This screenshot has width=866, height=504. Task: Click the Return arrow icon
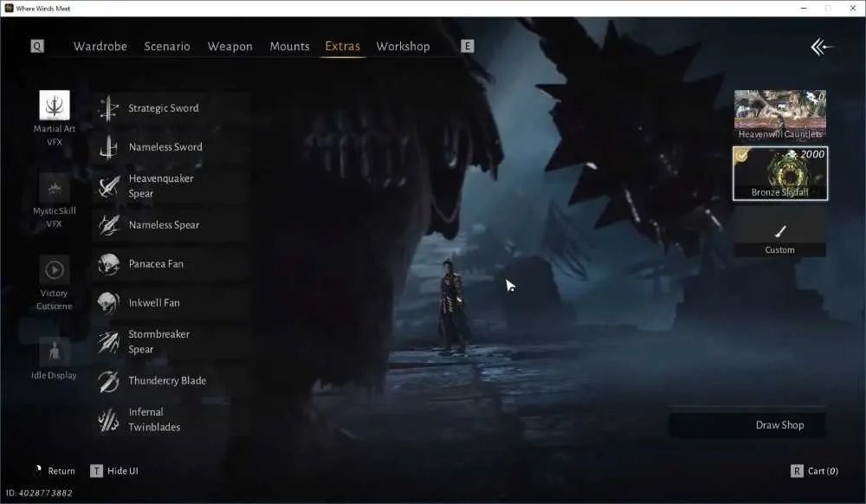click(38, 470)
